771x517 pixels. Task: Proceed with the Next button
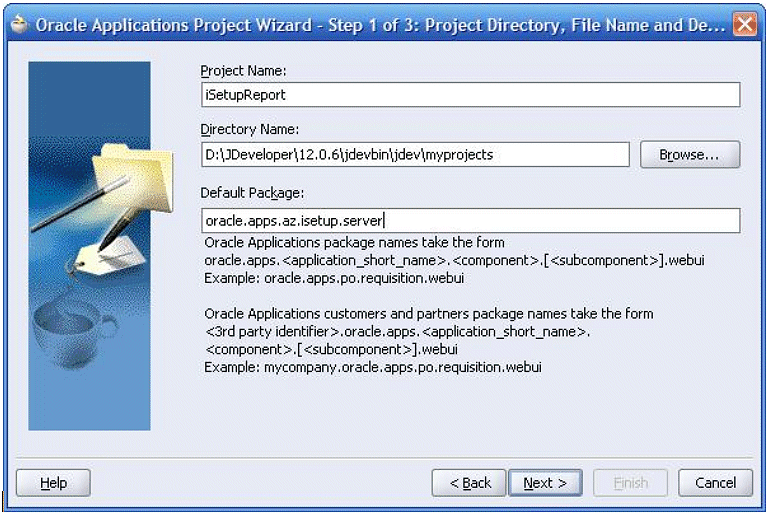[545, 483]
